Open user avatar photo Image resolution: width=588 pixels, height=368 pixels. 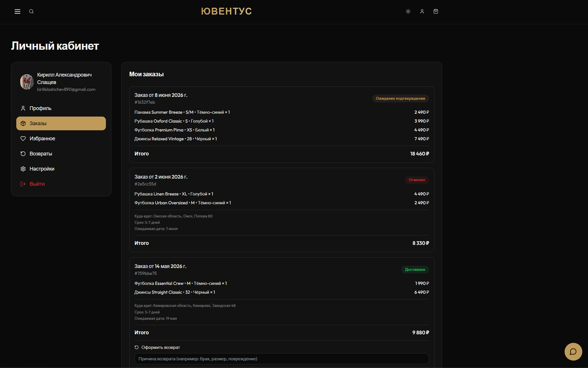point(27,82)
